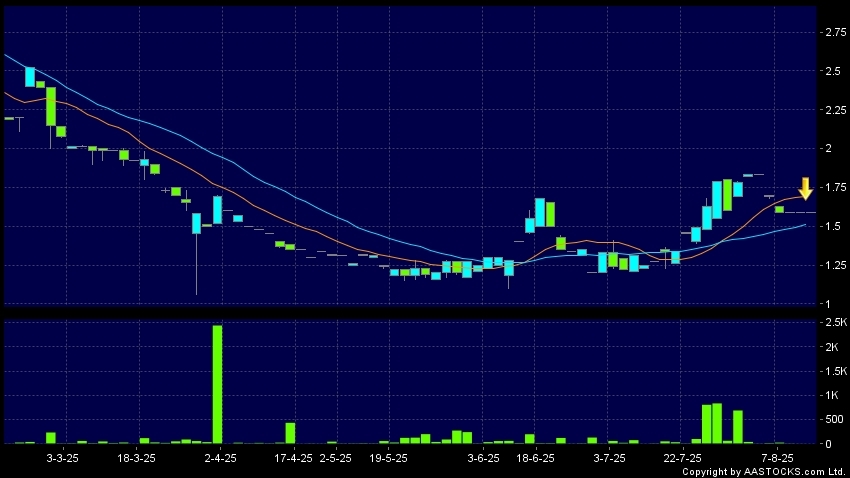Screen dimensions: 850x478
Task: Click the 2-4-25 date label
Action: (x=220, y=458)
